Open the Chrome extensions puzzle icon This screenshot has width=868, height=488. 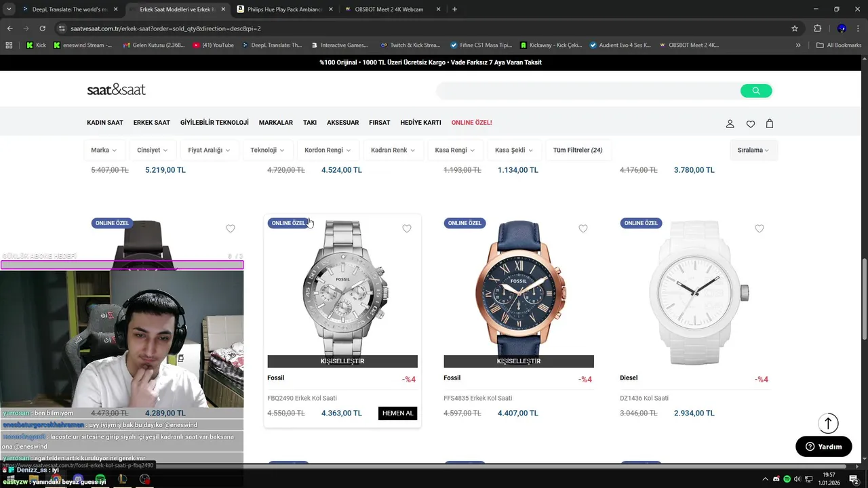pyautogui.click(x=817, y=28)
